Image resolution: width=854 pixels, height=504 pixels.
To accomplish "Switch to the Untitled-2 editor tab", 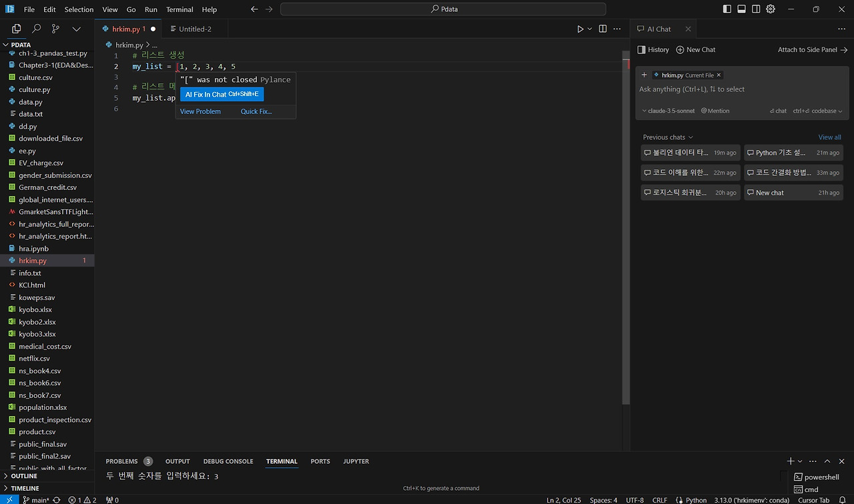I will 195,29.
